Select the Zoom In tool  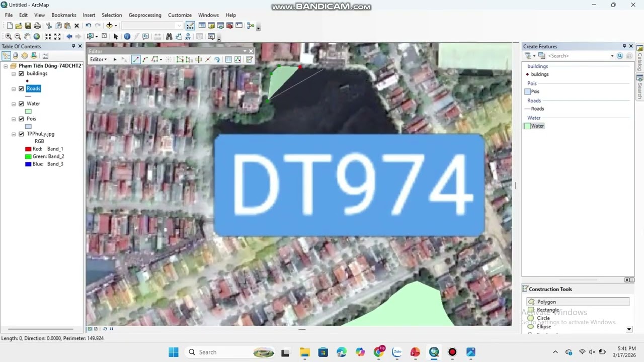(x=9, y=36)
